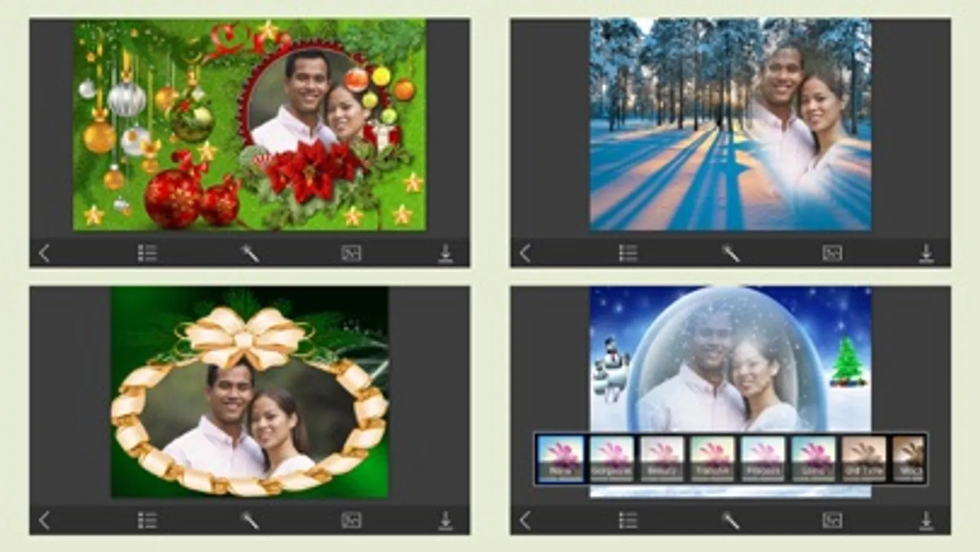Tap the winter forest composite image
Image resolution: width=980 pixels, height=552 pixels.
tap(731, 125)
